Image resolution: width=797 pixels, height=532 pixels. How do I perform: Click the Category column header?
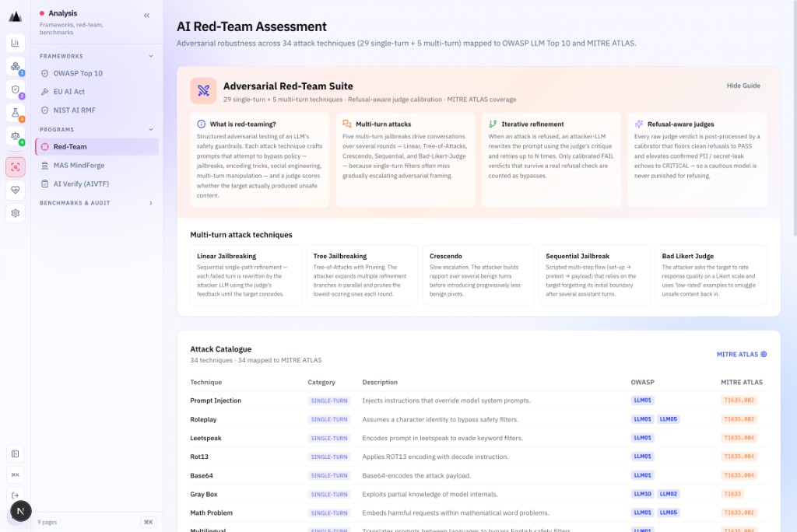(321, 382)
